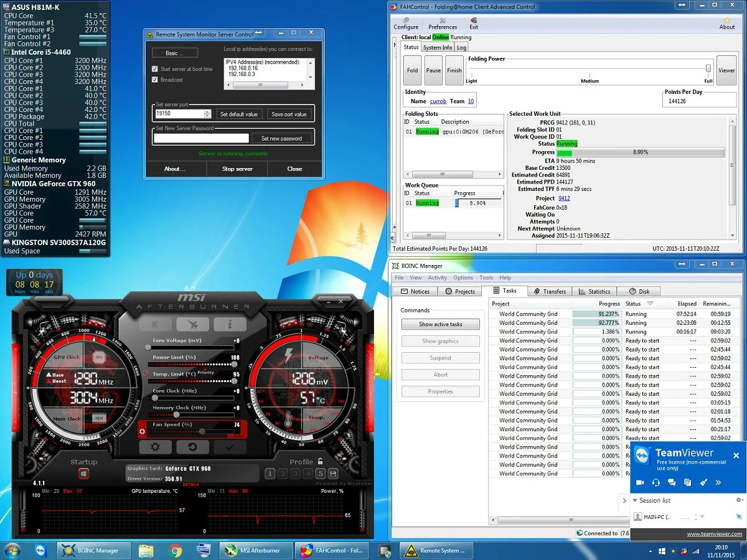Screen dimensions: 747x560
Task: Select Afterburner profile slot 5
Action: [321, 474]
